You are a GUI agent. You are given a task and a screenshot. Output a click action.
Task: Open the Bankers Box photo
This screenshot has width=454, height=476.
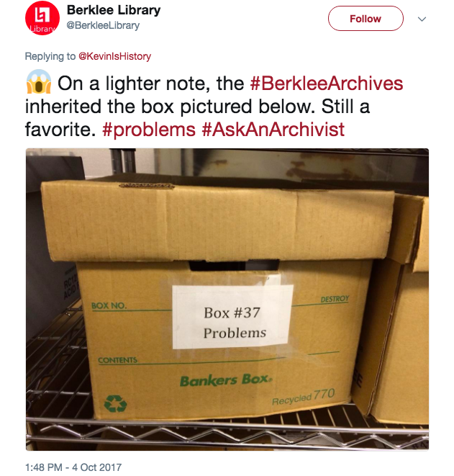tap(227, 299)
